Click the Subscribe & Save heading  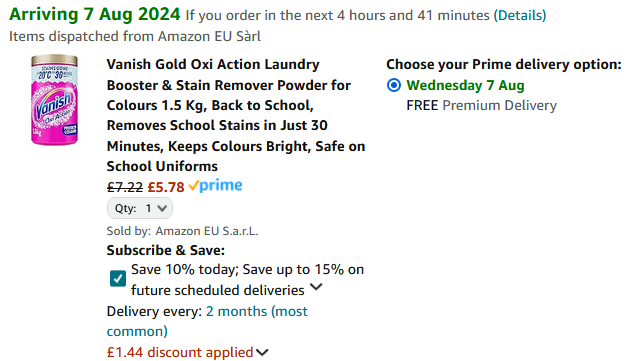tap(165, 250)
